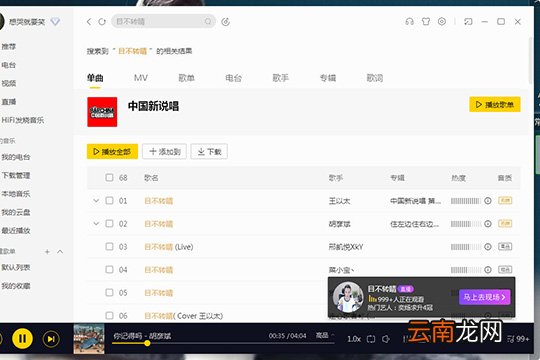Click the plus icon to create a playlist
This screenshot has height=360, width=540.
[x=48, y=252]
